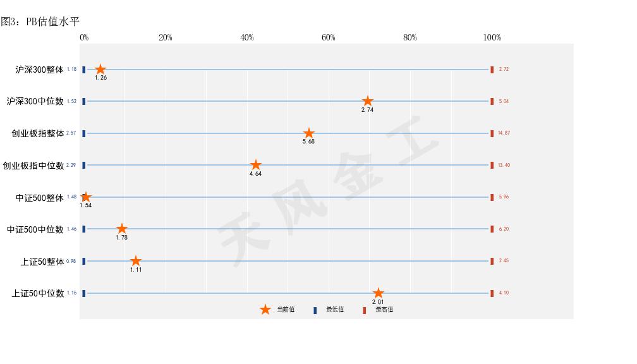Image resolution: width=637 pixels, height=364 pixels.
Task: Click the star marker labeled 2.01
Action: click(378, 293)
